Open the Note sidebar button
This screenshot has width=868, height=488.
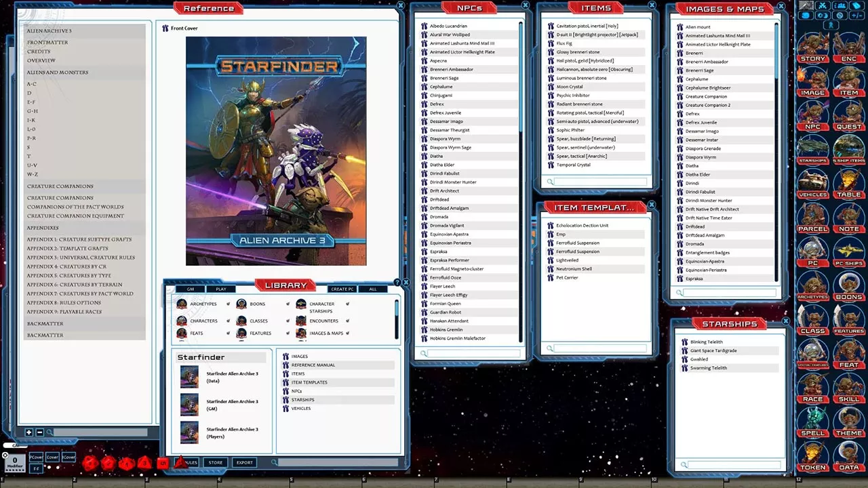click(848, 218)
